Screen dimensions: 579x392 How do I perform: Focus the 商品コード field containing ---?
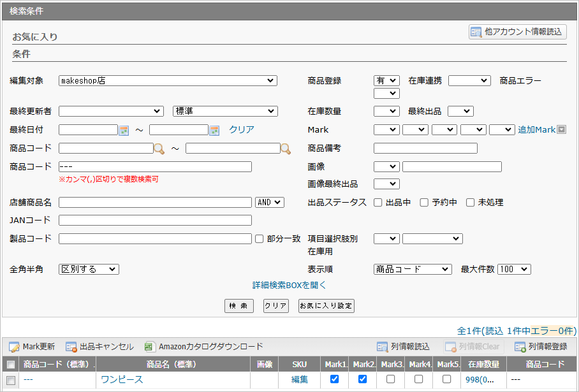(155, 166)
